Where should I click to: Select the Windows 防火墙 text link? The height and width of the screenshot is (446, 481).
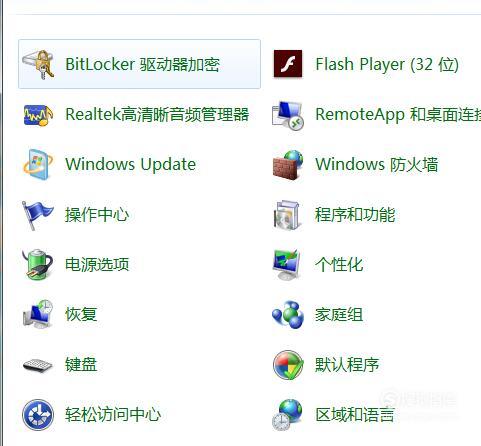tap(377, 164)
